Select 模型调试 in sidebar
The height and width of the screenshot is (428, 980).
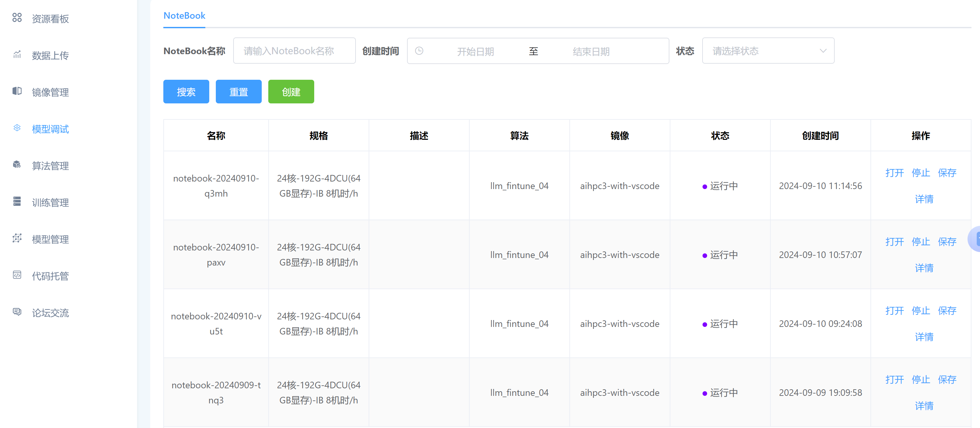click(x=50, y=129)
